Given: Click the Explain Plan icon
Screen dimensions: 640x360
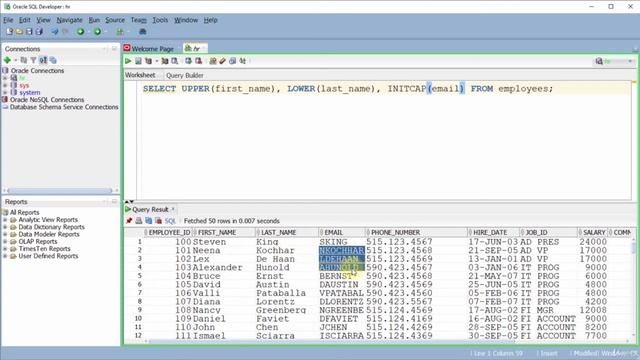Looking at the screenshot, I should point(148,61).
